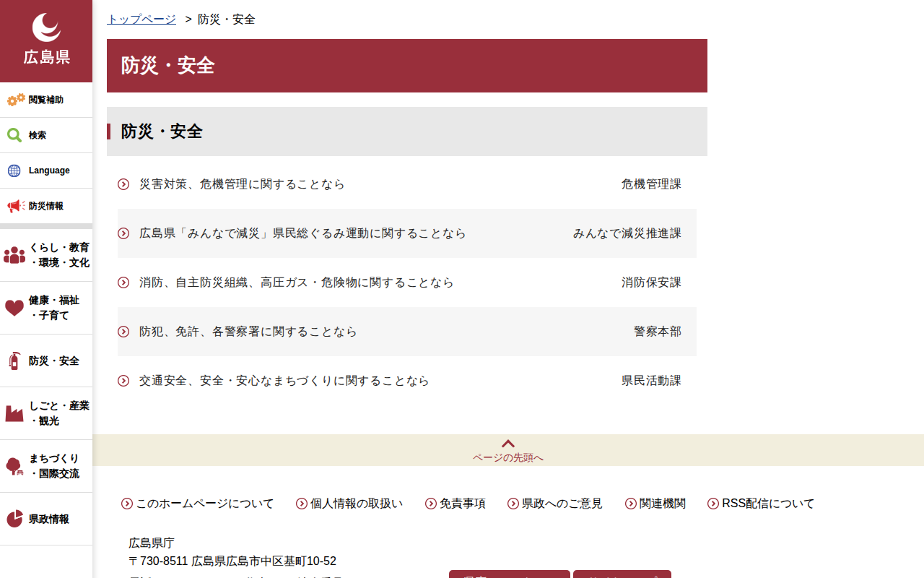
Task: Open the 検索 sidebar menu
Action: click(x=46, y=135)
